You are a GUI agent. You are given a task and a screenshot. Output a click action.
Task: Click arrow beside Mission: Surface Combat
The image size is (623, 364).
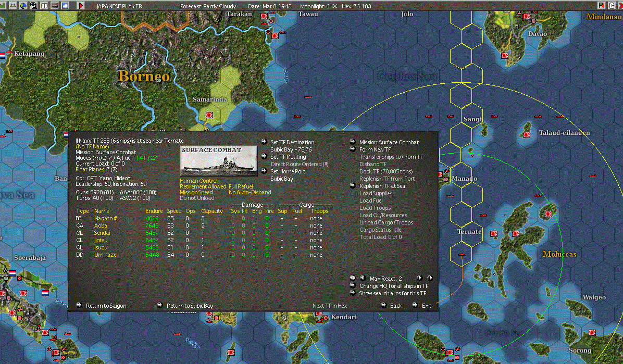(x=353, y=142)
